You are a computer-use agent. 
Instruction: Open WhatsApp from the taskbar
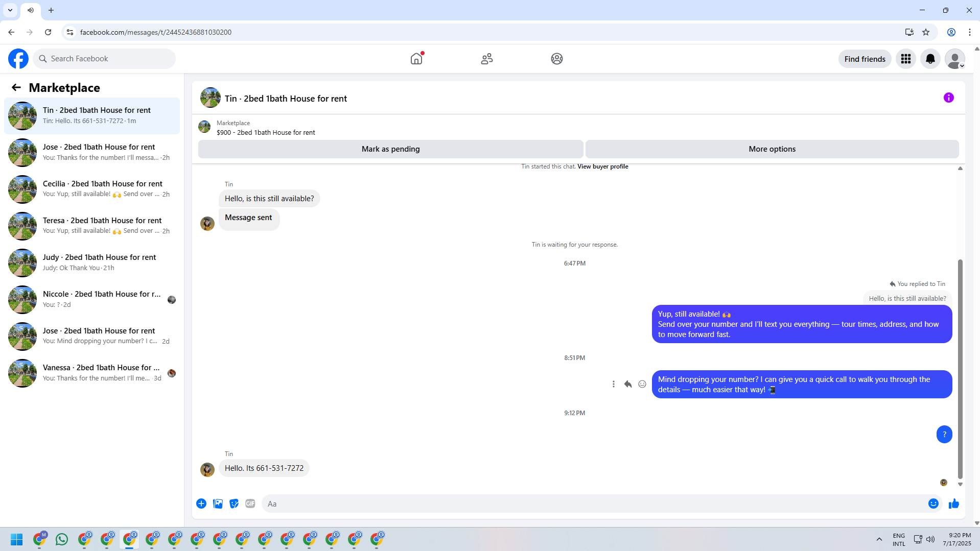(62, 539)
